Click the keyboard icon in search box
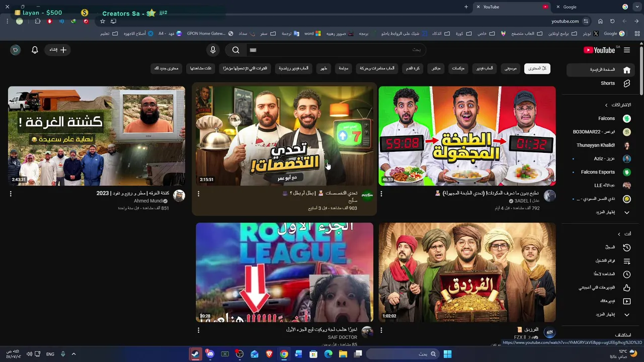The height and width of the screenshot is (362, 644). (253, 50)
